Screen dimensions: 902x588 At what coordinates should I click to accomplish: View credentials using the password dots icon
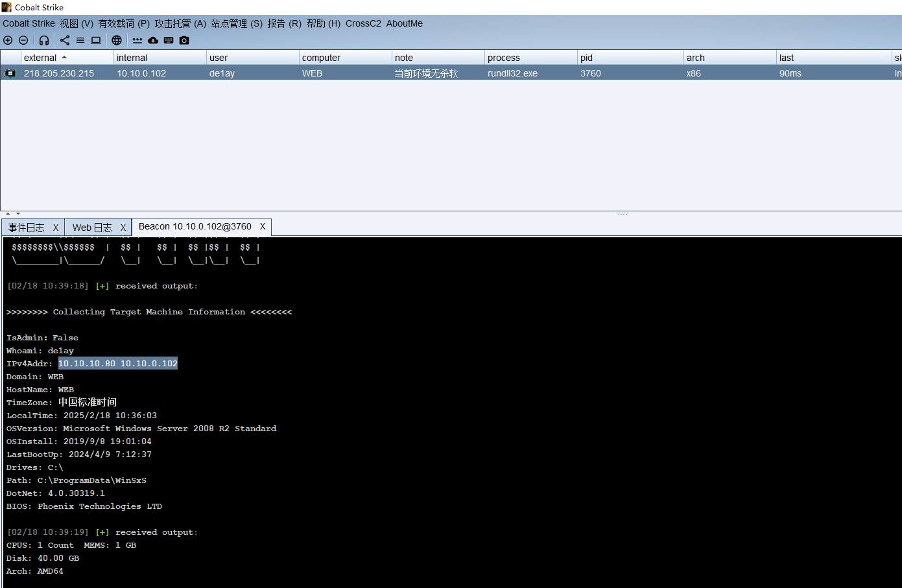[137, 40]
